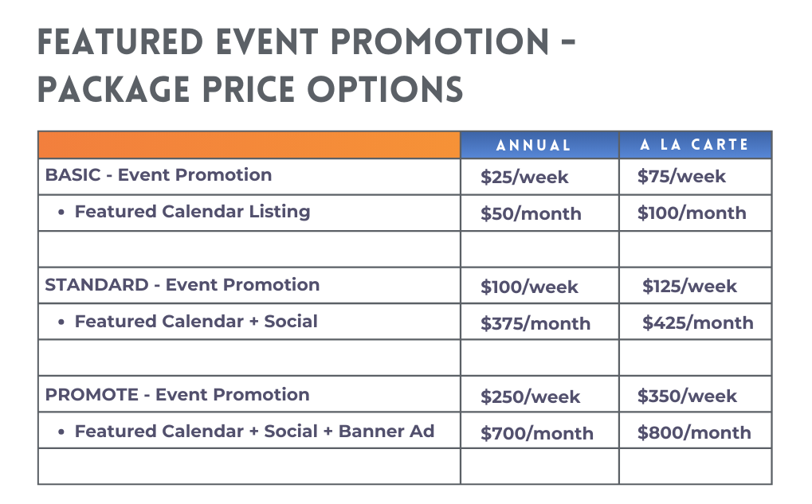Screen dimensions: 812x504
Task: Select the A LA CARTE column header
Action: pos(695,145)
